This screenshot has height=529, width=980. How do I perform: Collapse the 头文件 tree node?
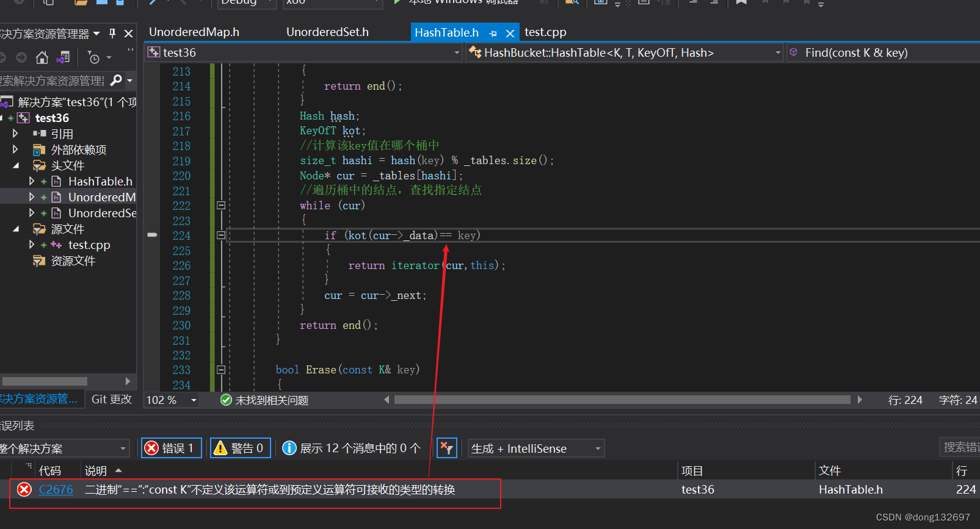(16, 165)
